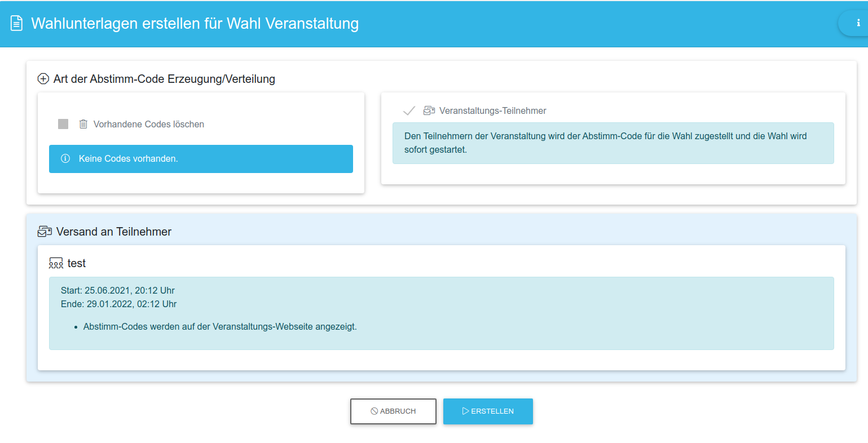Screen dimensions: 868x443
Task: Collapse the Versand an Teilnehmer section heading
Action: [x=114, y=232]
